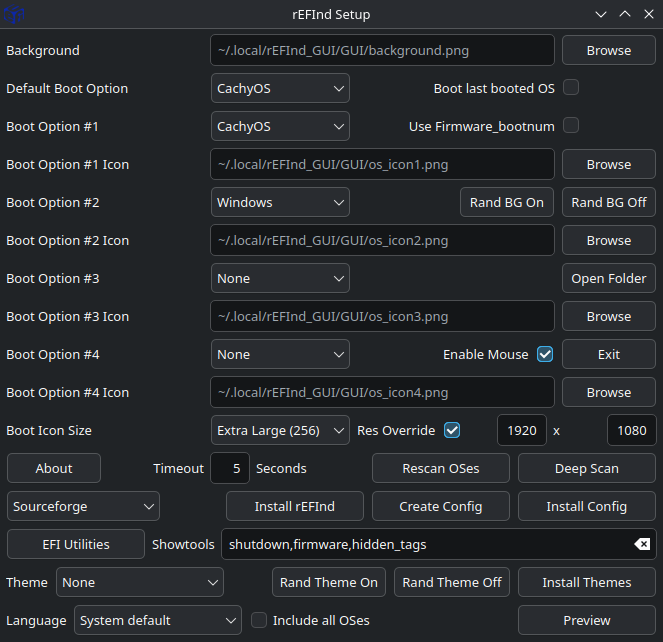The height and width of the screenshot is (642, 663).
Task: Browse for Boot Option #2 Icon
Action: point(608,240)
